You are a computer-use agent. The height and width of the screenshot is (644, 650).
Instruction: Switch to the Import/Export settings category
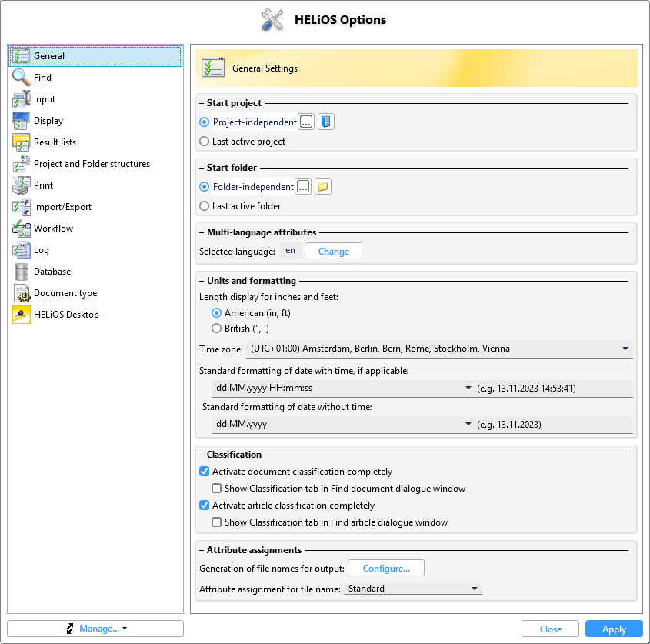95,207
